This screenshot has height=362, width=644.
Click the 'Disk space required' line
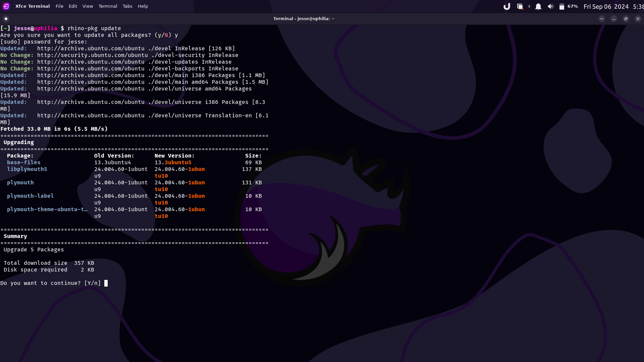click(49, 269)
